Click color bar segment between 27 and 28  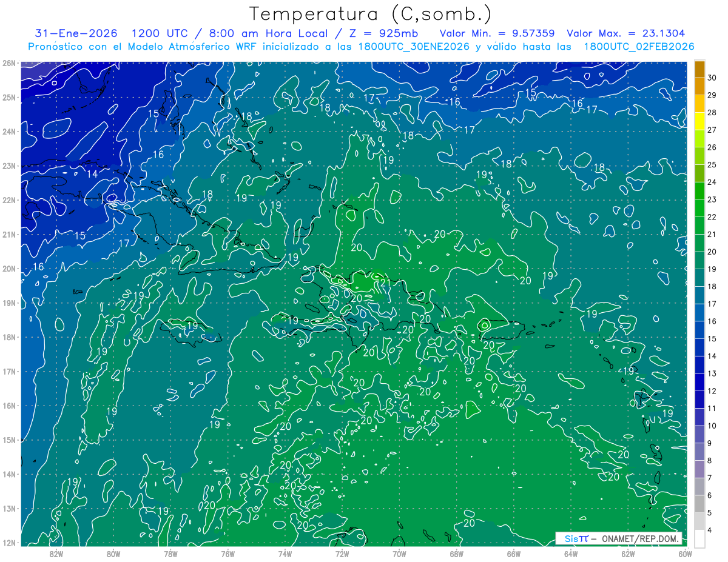[x=699, y=121]
